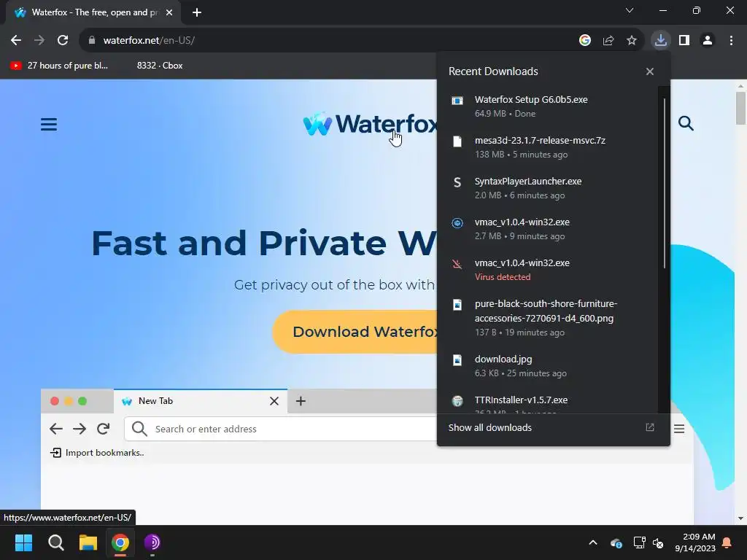Click the Chrome taskbar icon
Image resolution: width=747 pixels, height=560 pixels.
(120, 542)
